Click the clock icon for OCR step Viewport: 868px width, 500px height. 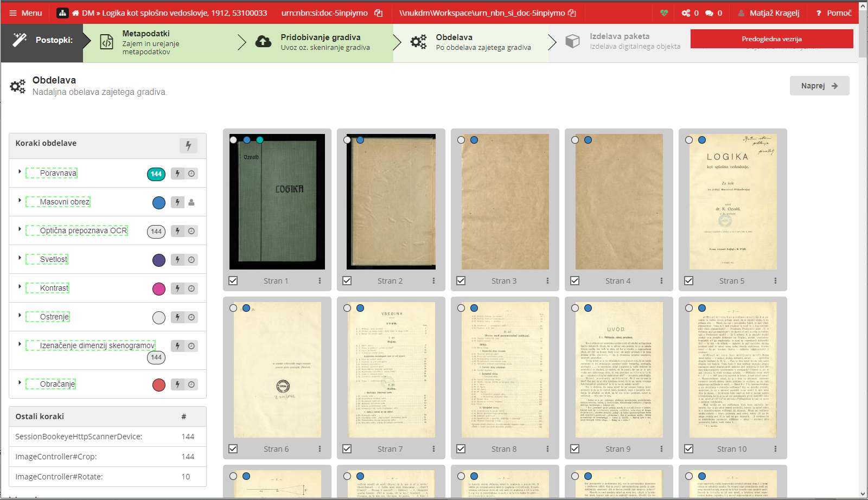192,231
